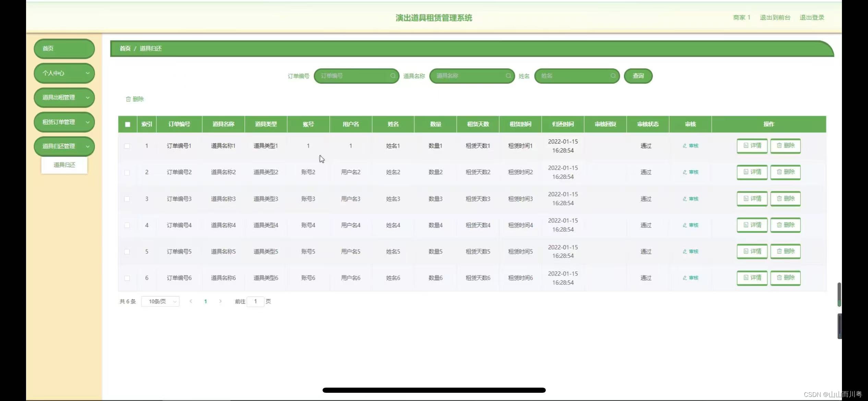The height and width of the screenshot is (401, 868).
Task: Click 共 6 条 total count text
Action: click(128, 301)
